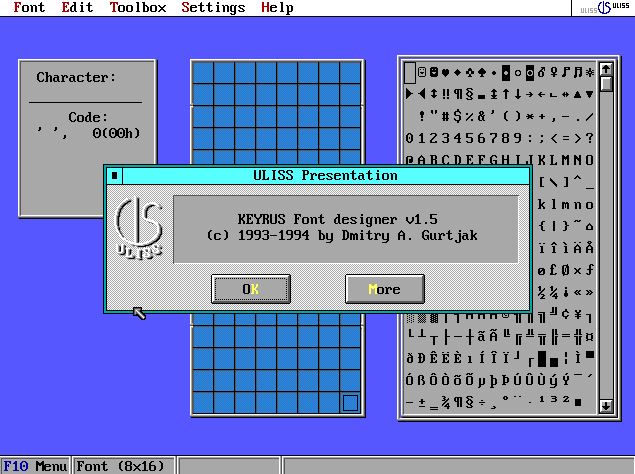Viewport: 635px width, 474px height.
Task: Select the heart symbol in the character table
Action: [x=446, y=72]
